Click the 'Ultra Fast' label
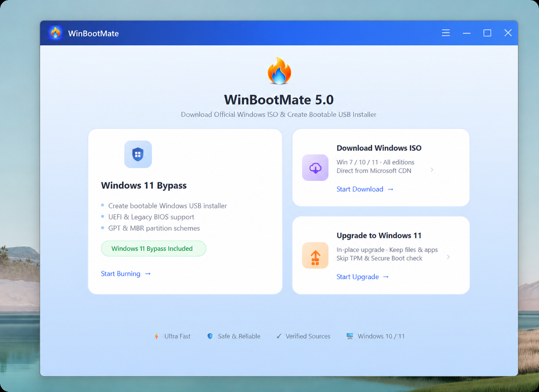539x392 pixels. (x=177, y=336)
